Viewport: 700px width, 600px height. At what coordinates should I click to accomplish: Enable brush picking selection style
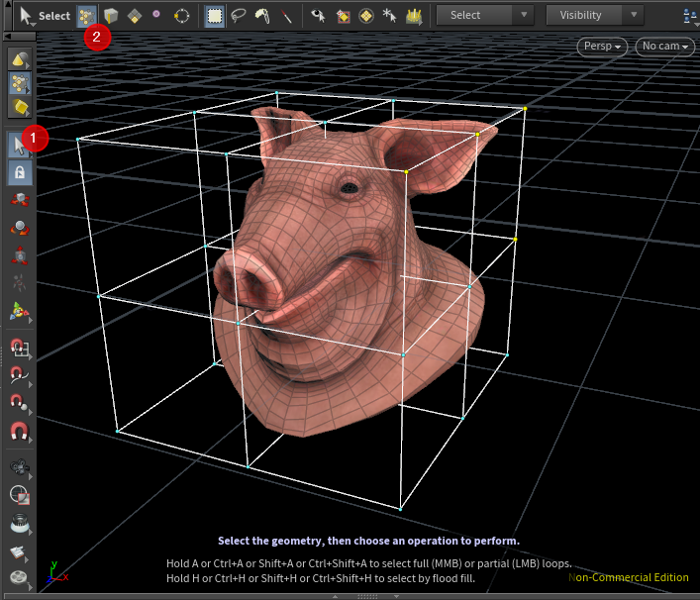point(262,16)
